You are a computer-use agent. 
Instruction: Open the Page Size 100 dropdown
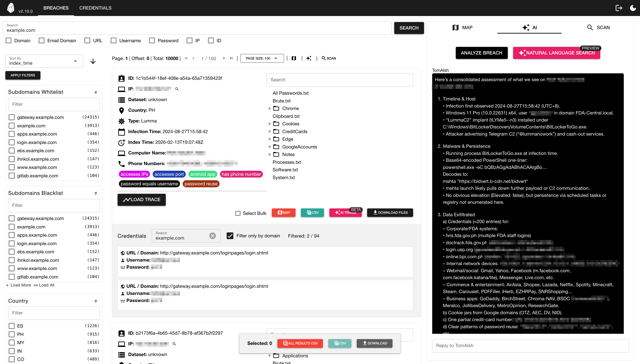tap(262, 58)
